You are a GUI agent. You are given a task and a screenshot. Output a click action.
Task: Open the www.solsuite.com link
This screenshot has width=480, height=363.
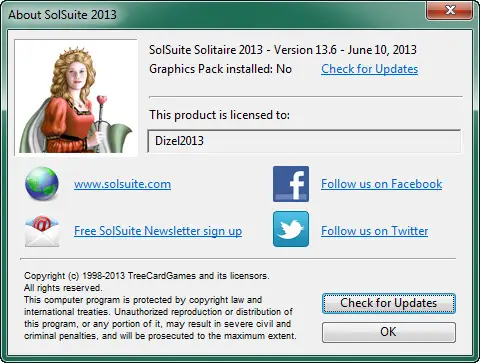(122, 184)
